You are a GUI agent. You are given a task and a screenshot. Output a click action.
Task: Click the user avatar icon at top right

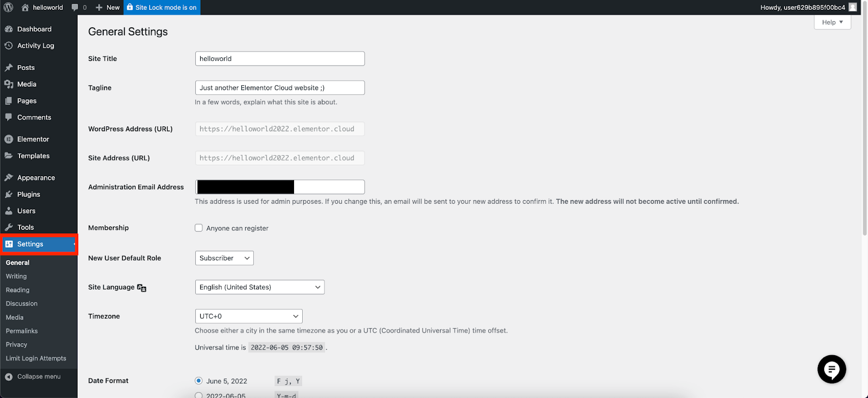click(853, 7)
